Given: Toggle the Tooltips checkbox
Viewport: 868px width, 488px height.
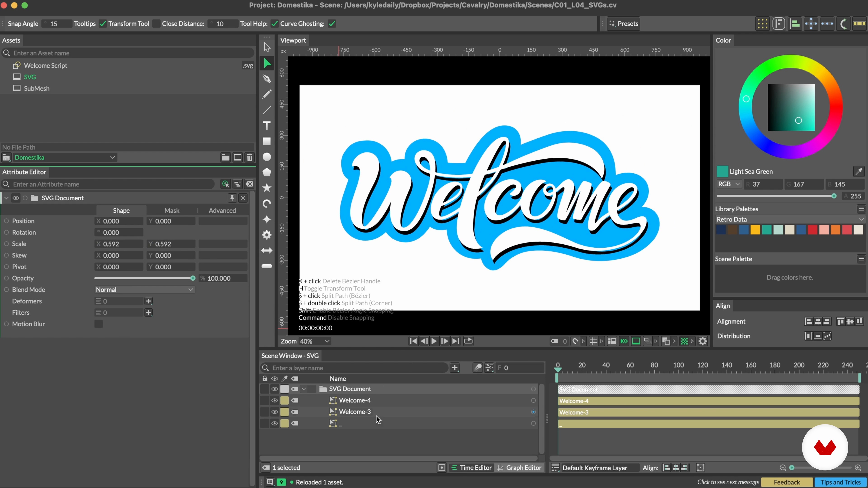Looking at the screenshot, I should [103, 23].
